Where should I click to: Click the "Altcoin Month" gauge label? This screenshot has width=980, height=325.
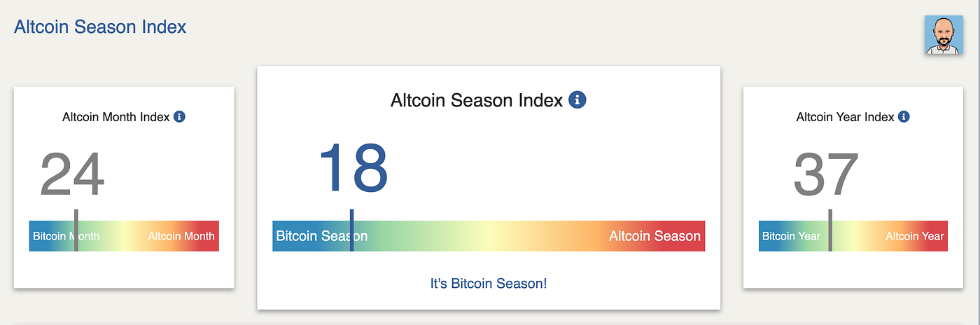181,236
